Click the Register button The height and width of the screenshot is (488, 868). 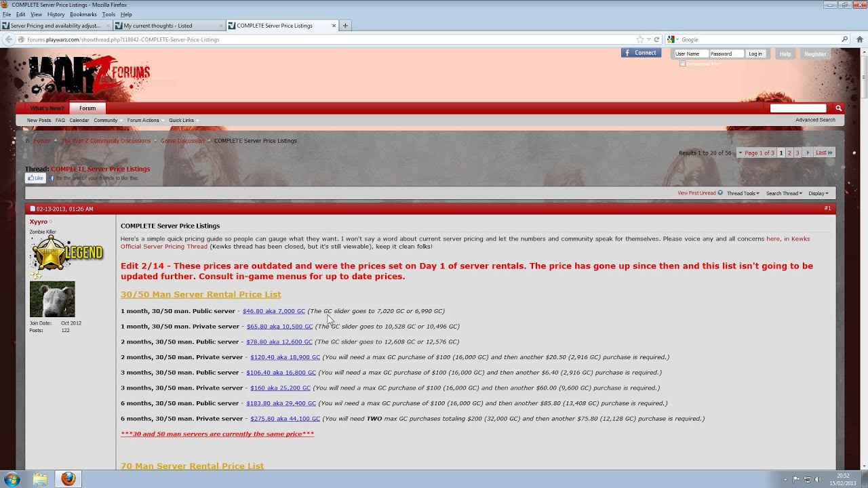tap(815, 54)
